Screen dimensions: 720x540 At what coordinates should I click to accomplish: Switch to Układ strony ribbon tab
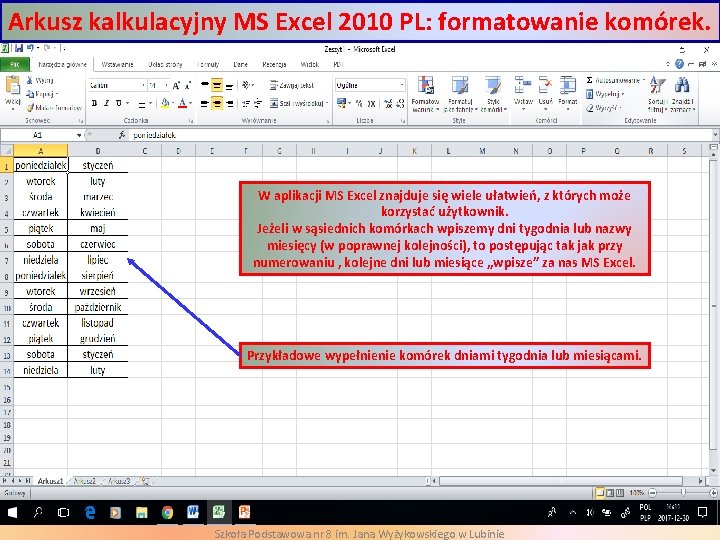pos(165,64)
